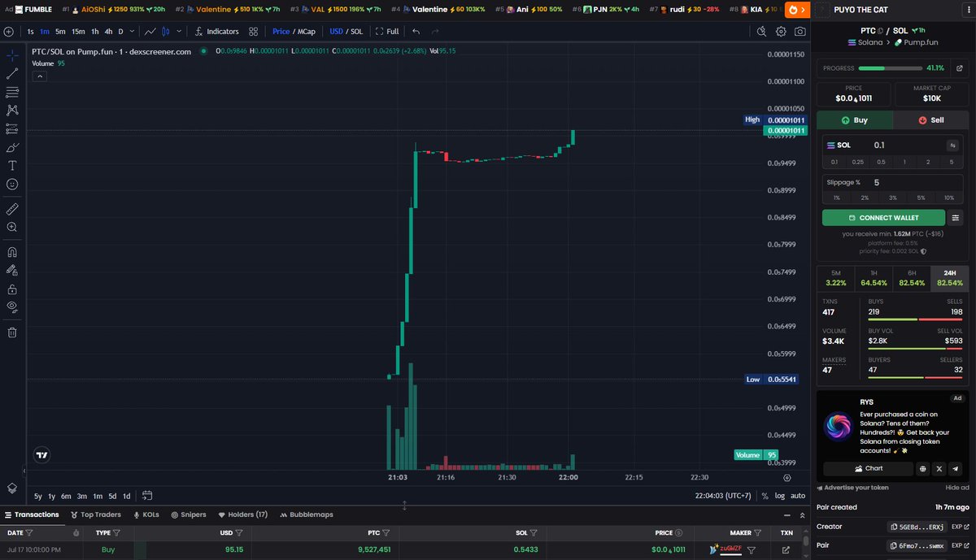Switch chart style to candles
The image size is (976, 560).
tap(167, 32)
